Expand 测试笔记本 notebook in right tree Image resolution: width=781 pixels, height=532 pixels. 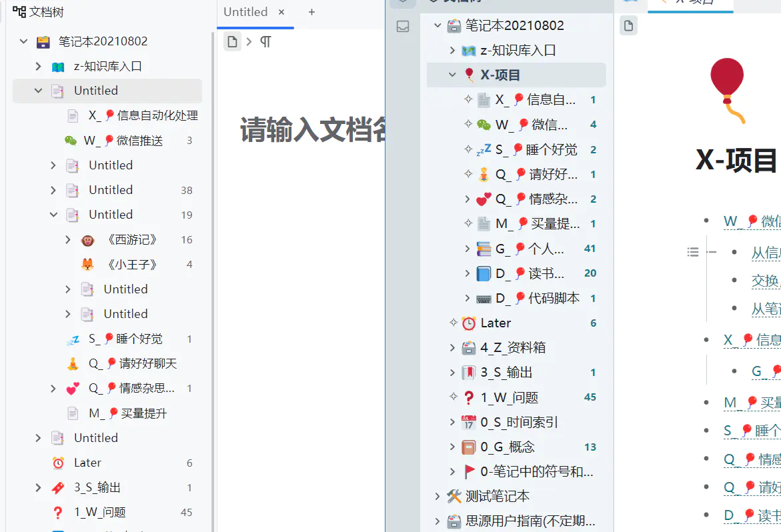click(x=438, y=496)
